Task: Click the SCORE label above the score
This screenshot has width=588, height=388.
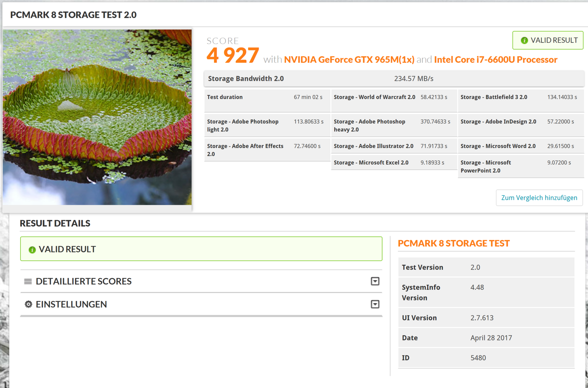Action: pyautogui.click(x=223, y=41)
